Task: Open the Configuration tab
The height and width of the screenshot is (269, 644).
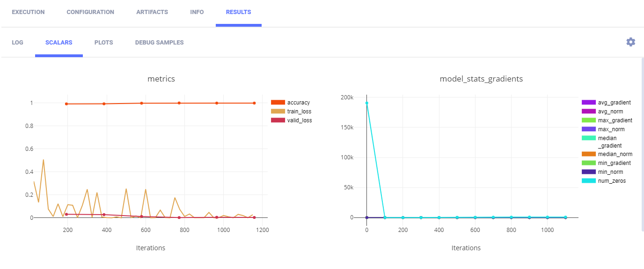Action: tap(90, 12)
